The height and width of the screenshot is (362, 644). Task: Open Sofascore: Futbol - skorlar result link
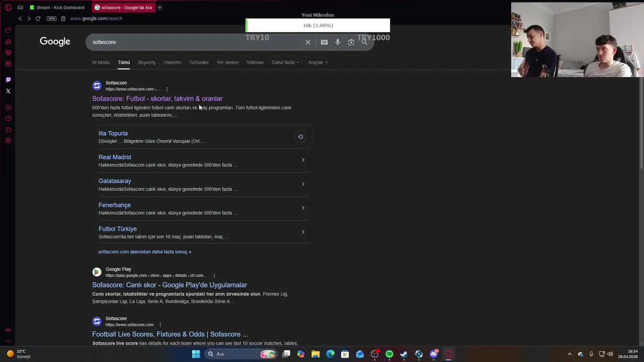[157, 99]
